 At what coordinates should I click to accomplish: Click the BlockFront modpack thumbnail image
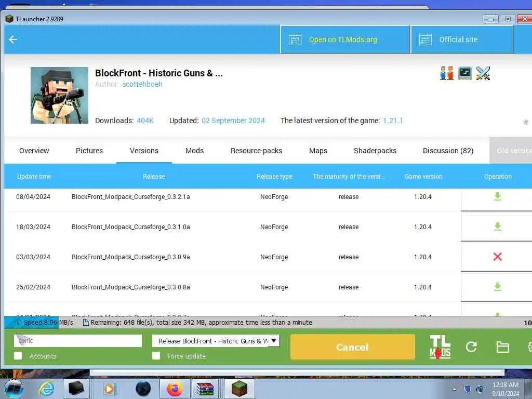click(x=59, y=96)
